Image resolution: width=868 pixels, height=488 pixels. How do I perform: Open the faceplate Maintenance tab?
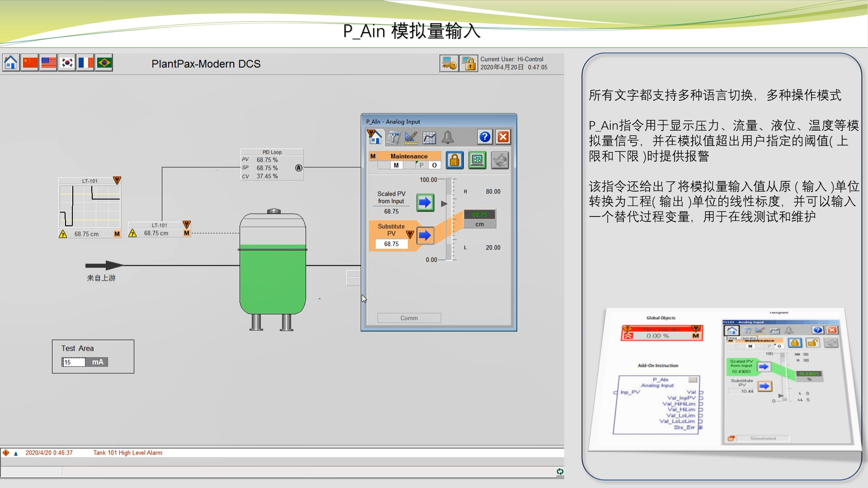[x=393, y=137]
